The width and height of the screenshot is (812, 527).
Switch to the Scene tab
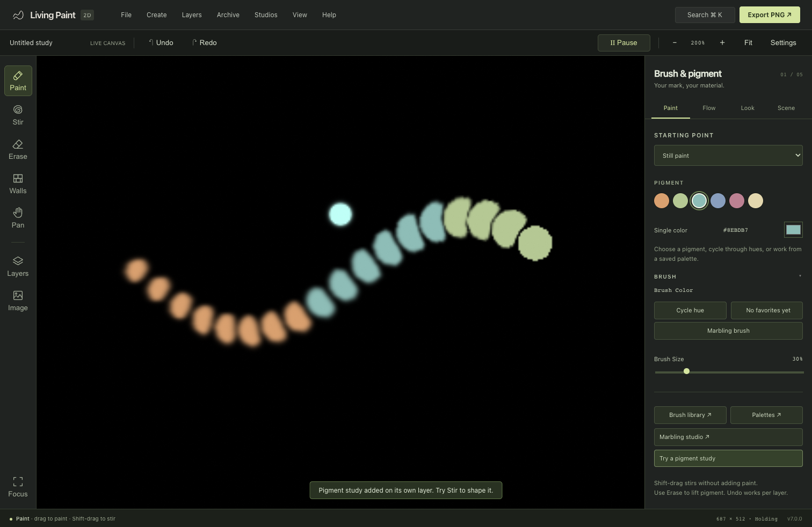coord(786,108)
